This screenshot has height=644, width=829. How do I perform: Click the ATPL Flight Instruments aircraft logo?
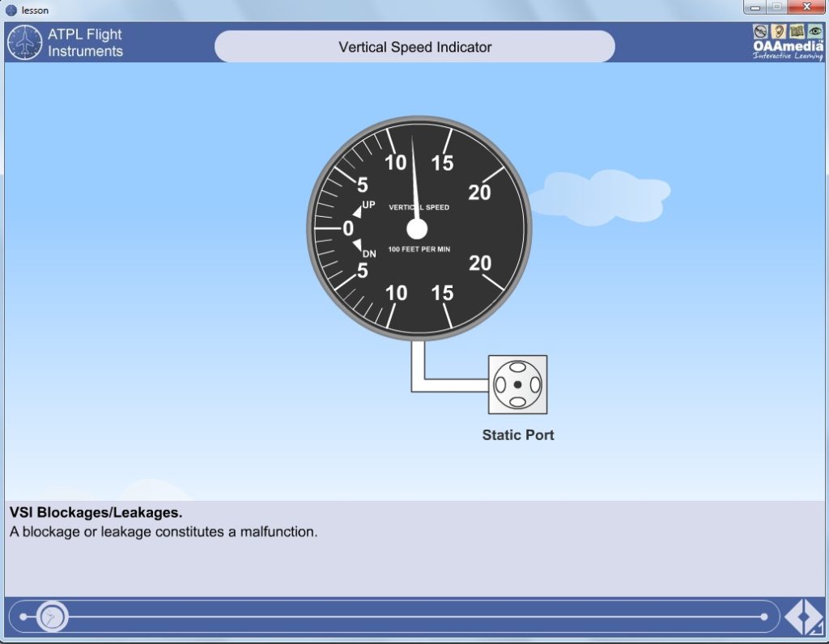(24, 42)
